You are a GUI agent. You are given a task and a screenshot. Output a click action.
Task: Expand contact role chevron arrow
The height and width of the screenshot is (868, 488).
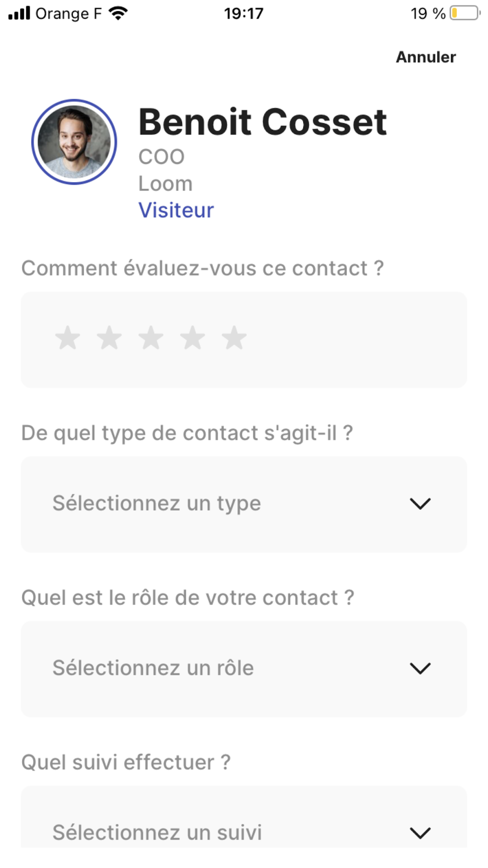[420, 668]
